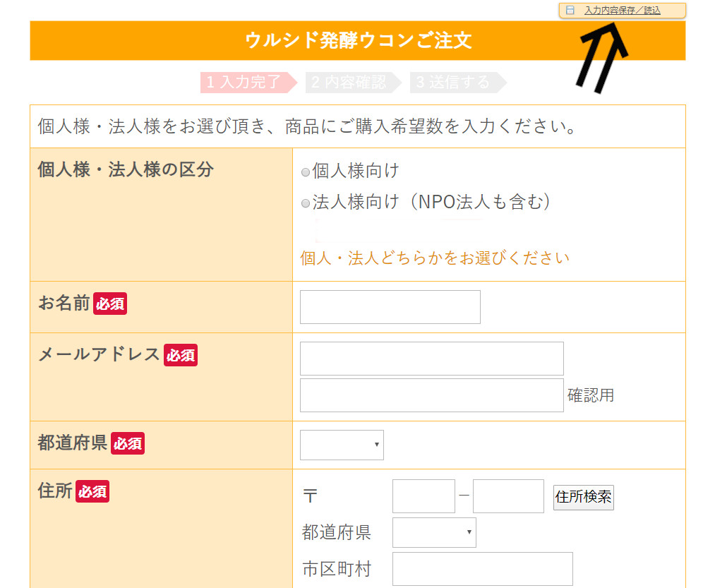The image size is (715, 588).
Task: Click the 確認用 email confirmation field
Action: coord(431,395)
